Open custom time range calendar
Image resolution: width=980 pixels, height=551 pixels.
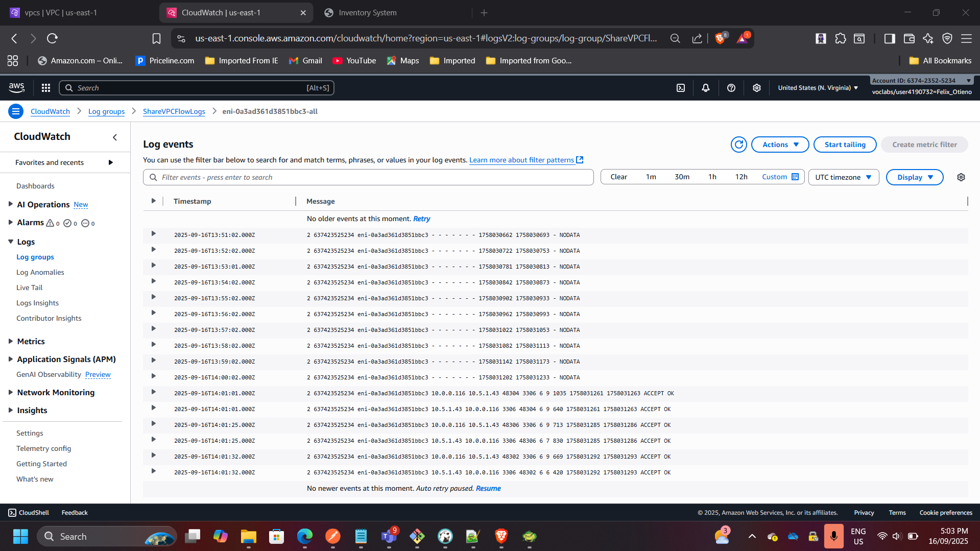click(x=780, y=177)
